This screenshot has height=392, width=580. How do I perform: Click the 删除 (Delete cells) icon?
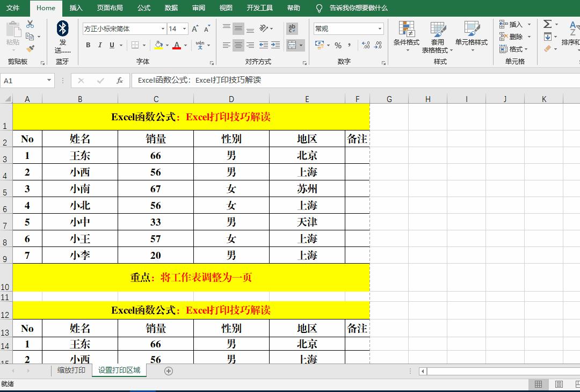pyautogui.click(x=513, y=35)
